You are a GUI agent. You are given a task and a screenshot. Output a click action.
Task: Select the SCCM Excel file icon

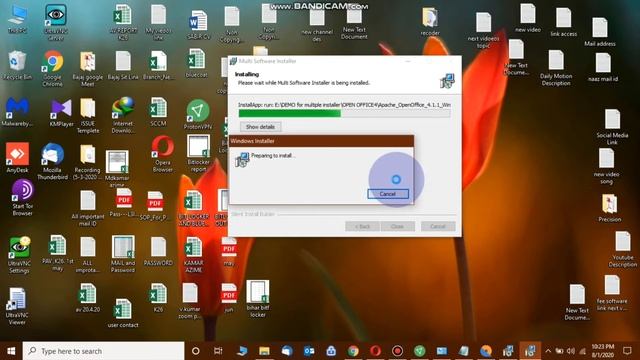point(158,112)
